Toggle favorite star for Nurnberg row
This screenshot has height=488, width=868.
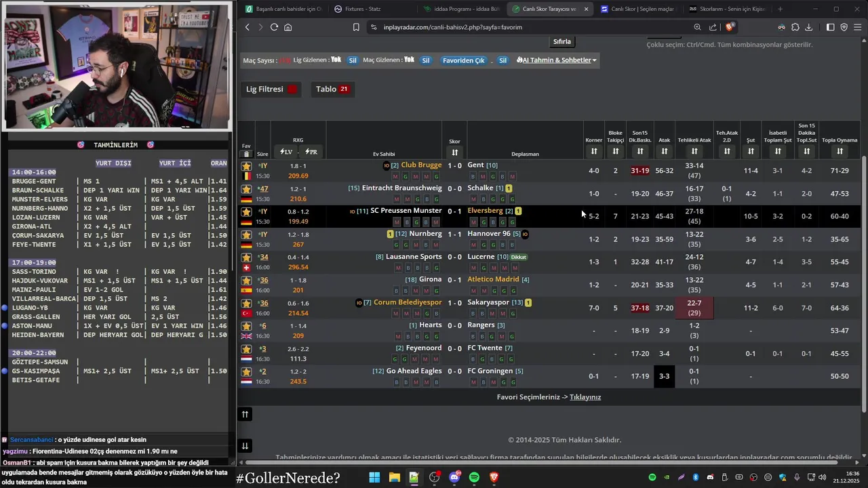click(246, 235)
